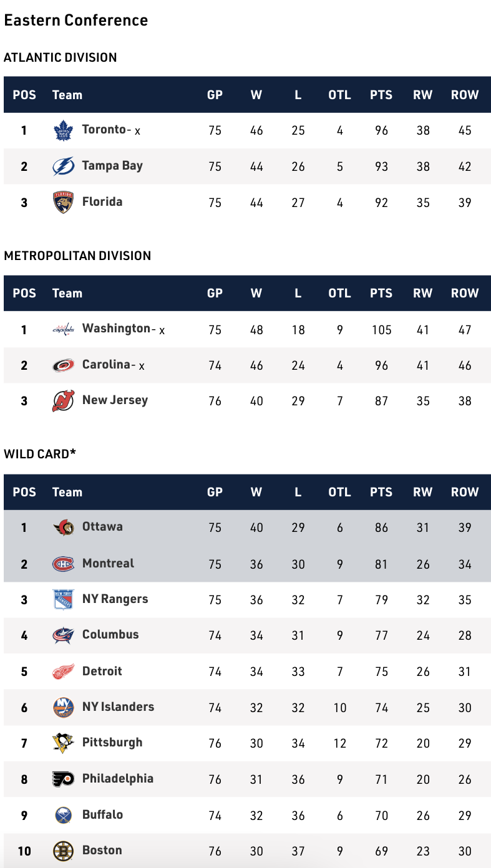Click the Tampa Bay Lightning logo
The width and height of the screenshot is (491, 868).
[63, 166]
